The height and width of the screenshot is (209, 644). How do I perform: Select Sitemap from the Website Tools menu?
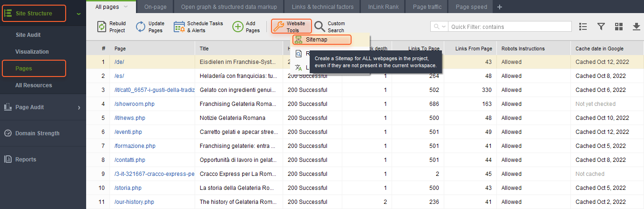click(322, 40)
